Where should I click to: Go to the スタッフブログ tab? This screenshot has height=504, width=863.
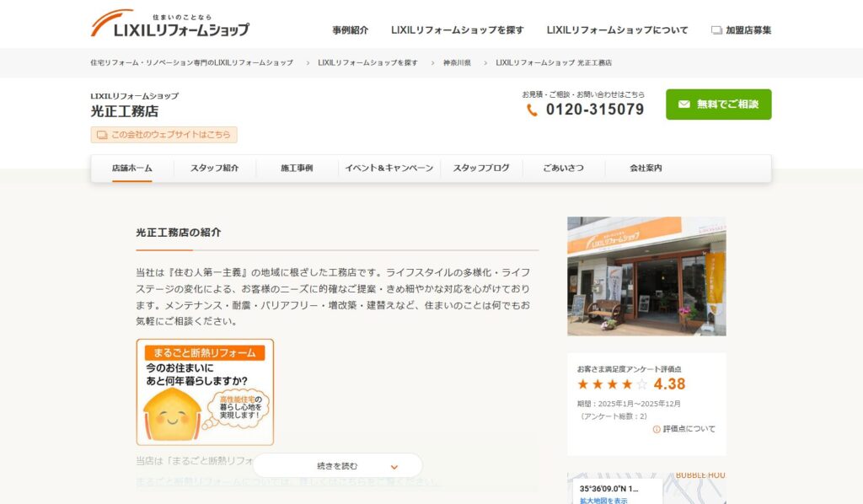tap(481, 168)
